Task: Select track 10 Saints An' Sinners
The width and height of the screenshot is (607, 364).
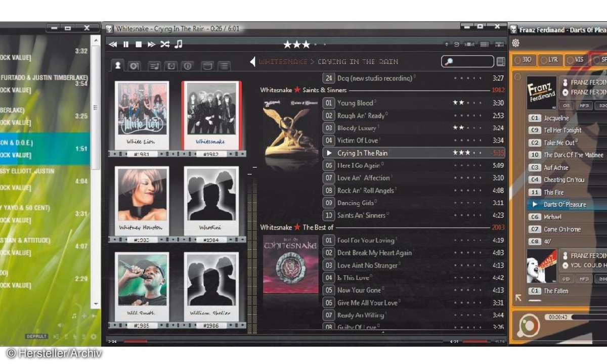Action: point(413,215)
